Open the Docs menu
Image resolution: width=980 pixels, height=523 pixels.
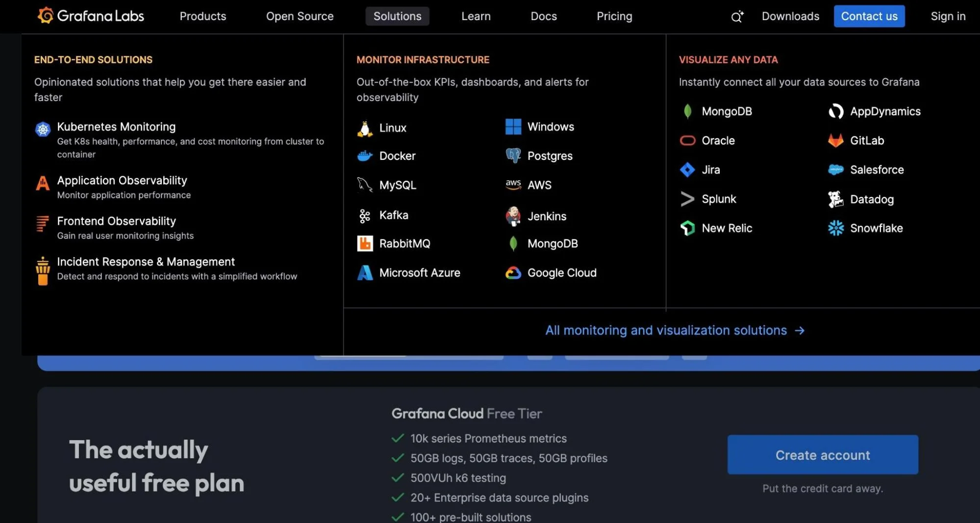(544, 16)
